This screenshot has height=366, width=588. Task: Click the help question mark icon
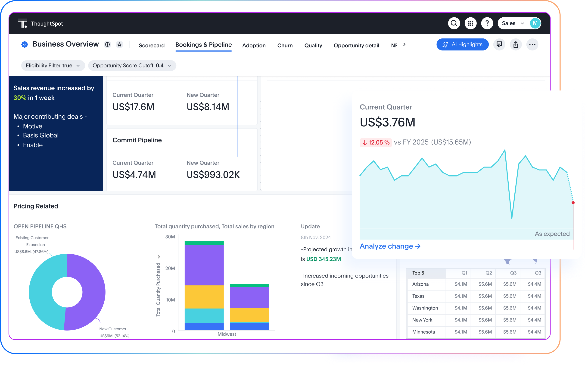pos(487,23)
